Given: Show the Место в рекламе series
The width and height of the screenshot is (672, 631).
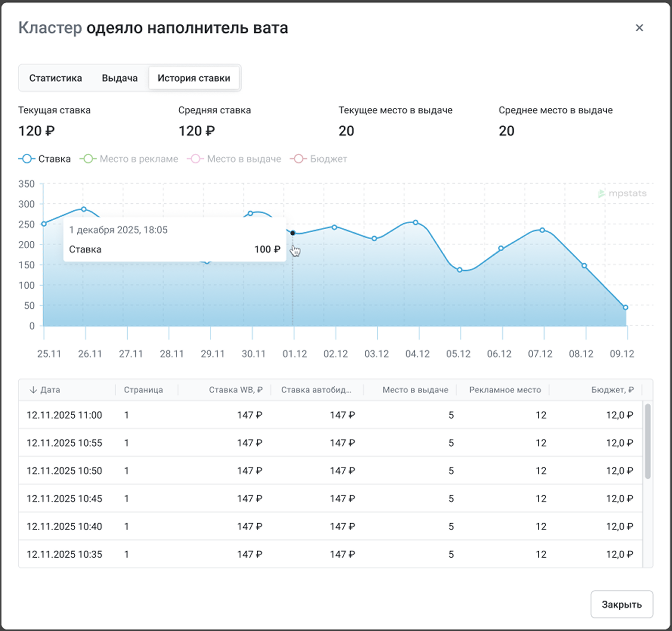Looking at the screenshot, I should [129, 159].
